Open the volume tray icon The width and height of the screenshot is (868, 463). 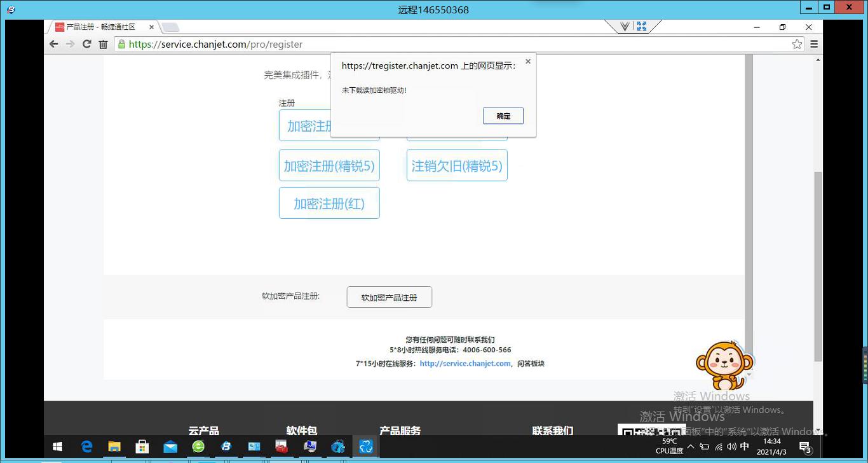coord(731,446)
